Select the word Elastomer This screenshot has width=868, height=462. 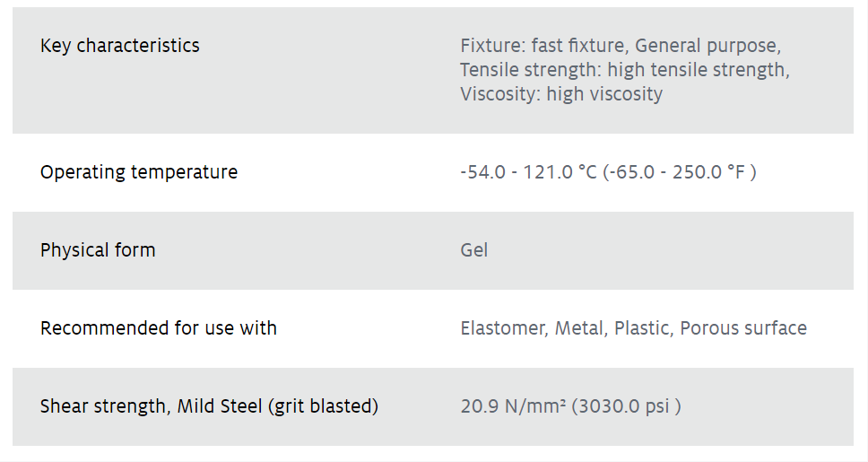(502, 328)
